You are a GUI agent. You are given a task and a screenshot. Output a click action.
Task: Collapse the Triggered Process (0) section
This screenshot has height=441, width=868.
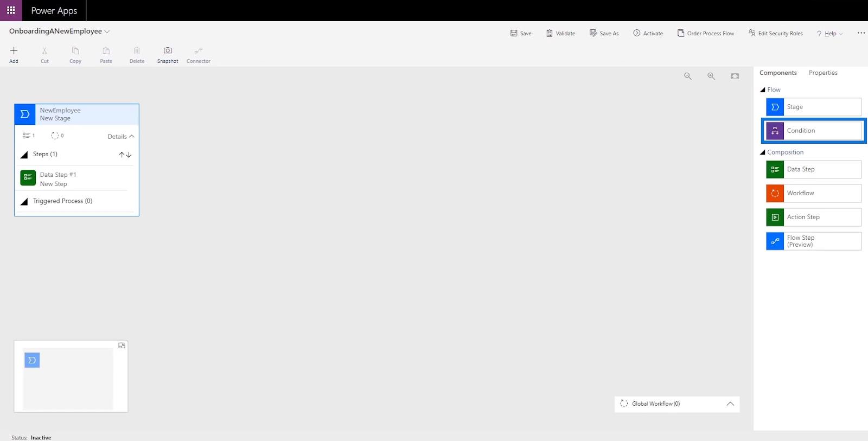[x=24, y=201]
